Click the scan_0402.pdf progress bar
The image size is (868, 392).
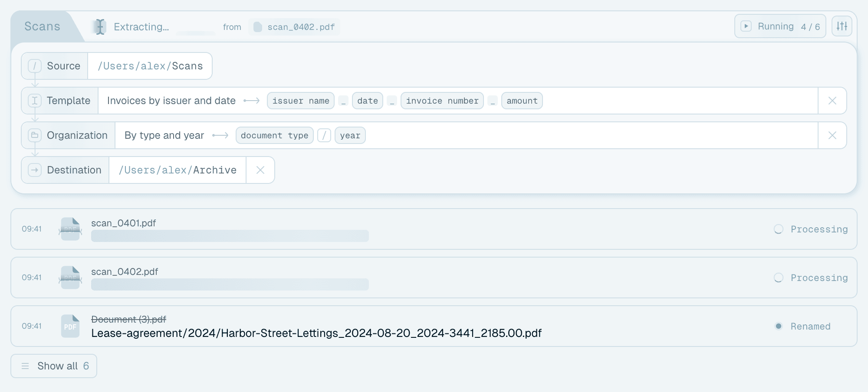tap(230, 284)
